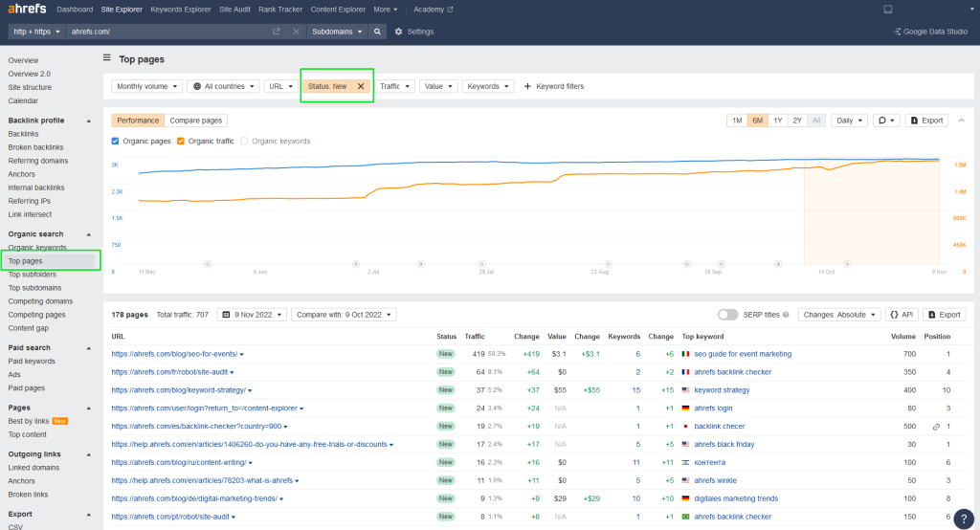Image resolution: width=980 pixels, height=530 pixels.
Task: Open the URL in new tab icon
Action: click(277, 32)
